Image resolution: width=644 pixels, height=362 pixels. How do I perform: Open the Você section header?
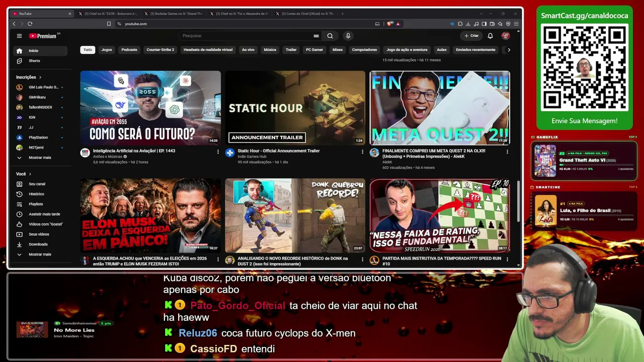(24, 174)
